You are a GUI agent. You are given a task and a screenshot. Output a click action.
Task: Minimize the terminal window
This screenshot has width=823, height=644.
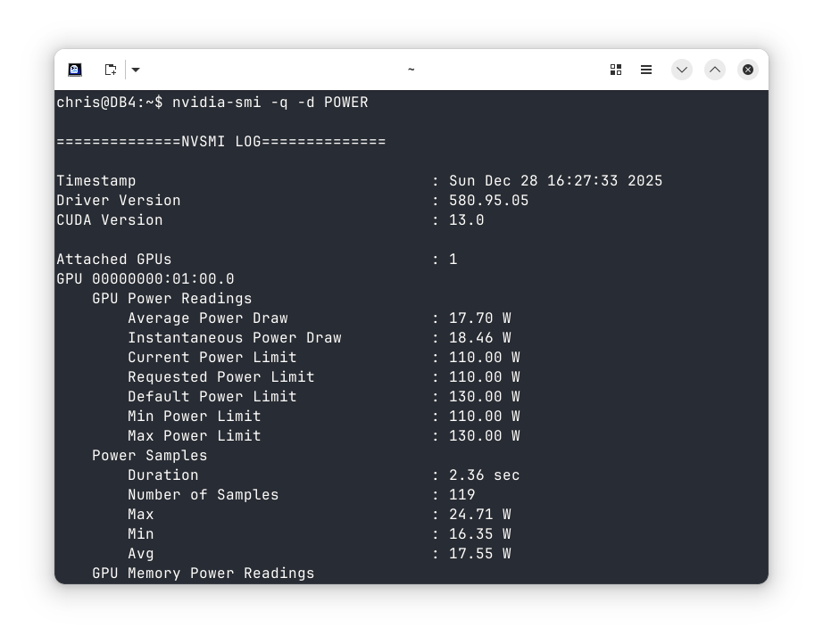pyautogui.click(x=682, y=70)
